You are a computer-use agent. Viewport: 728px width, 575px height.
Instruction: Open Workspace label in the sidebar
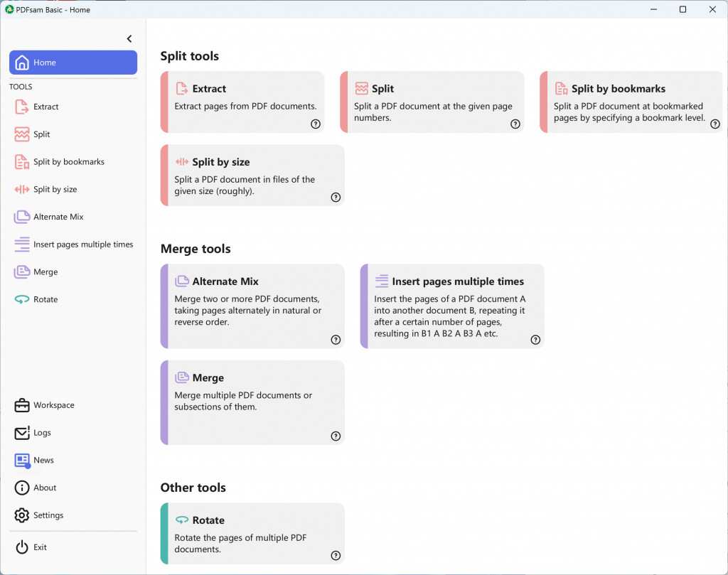pos(54,405)
